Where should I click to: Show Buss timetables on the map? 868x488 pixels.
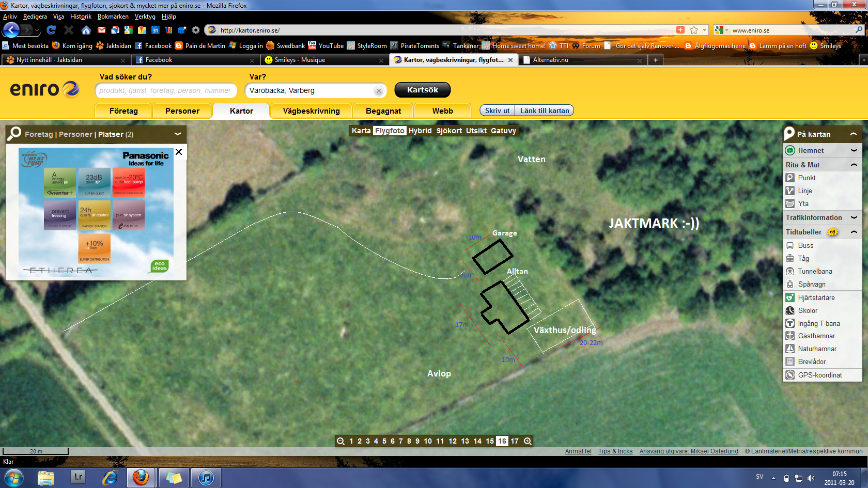[805, 245]
